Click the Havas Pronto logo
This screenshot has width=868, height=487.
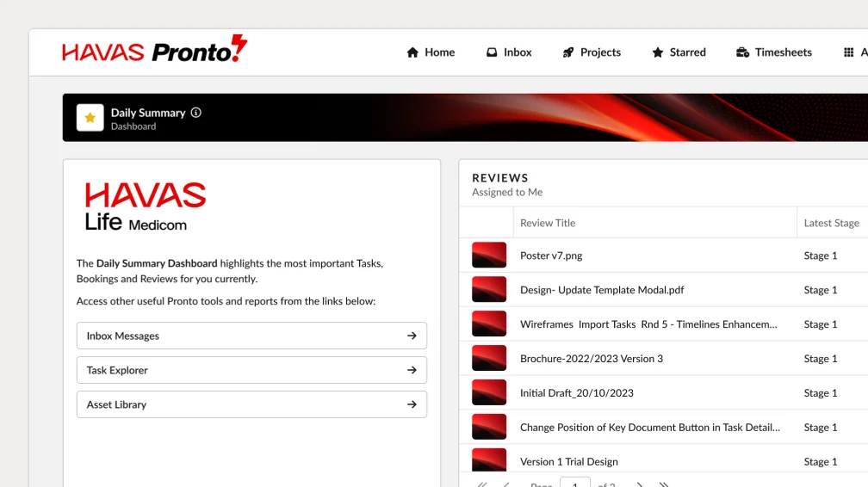pyautogui.click(x=154, y=49)
